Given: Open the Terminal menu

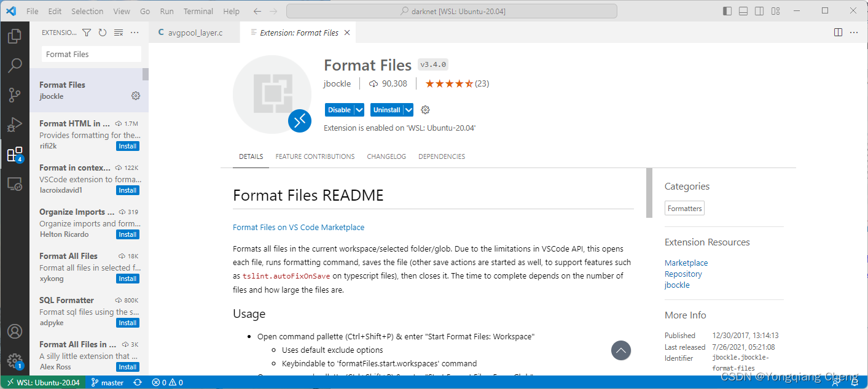Looking at the screenshot, I should [198, 11].
